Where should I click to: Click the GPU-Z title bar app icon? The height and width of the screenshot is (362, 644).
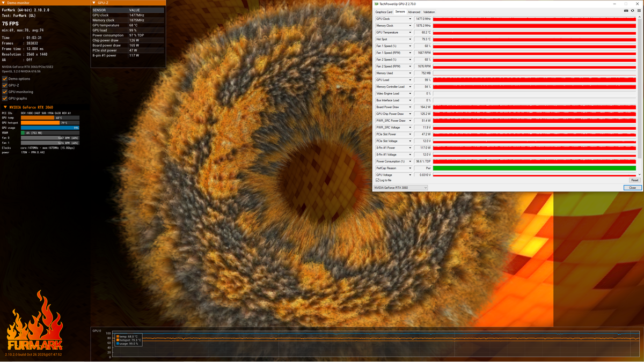[x=377, y=4]
